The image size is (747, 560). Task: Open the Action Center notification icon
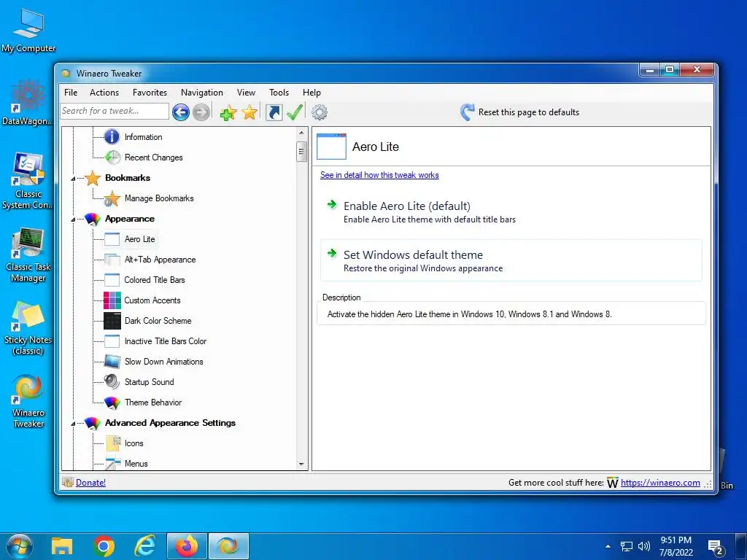[715, 547]
